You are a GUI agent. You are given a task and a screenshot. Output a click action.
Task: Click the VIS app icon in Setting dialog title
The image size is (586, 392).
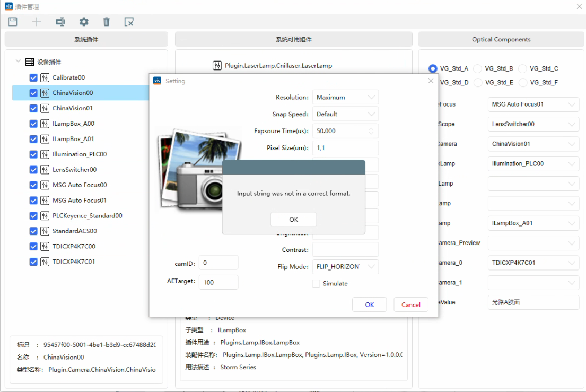pyautogui.click(x=158, y=81)
